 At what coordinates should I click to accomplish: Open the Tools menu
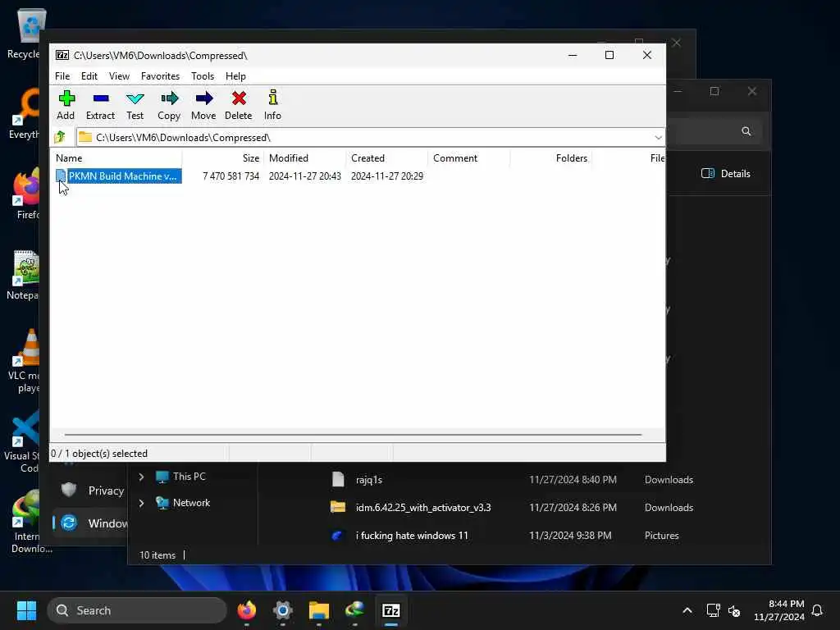(x=203, y=76)
